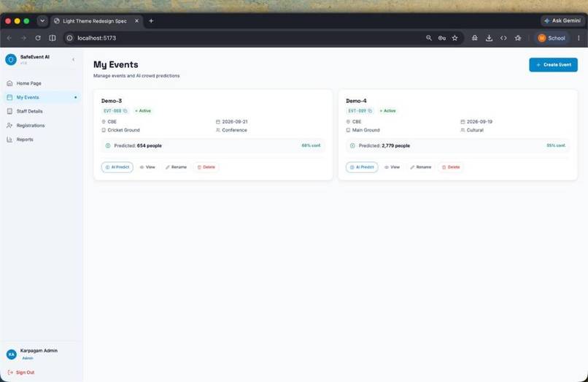The image size is (588, 382).
Task: Close the Light Theme Redesign Spec tab
Action: click(136, 21)
